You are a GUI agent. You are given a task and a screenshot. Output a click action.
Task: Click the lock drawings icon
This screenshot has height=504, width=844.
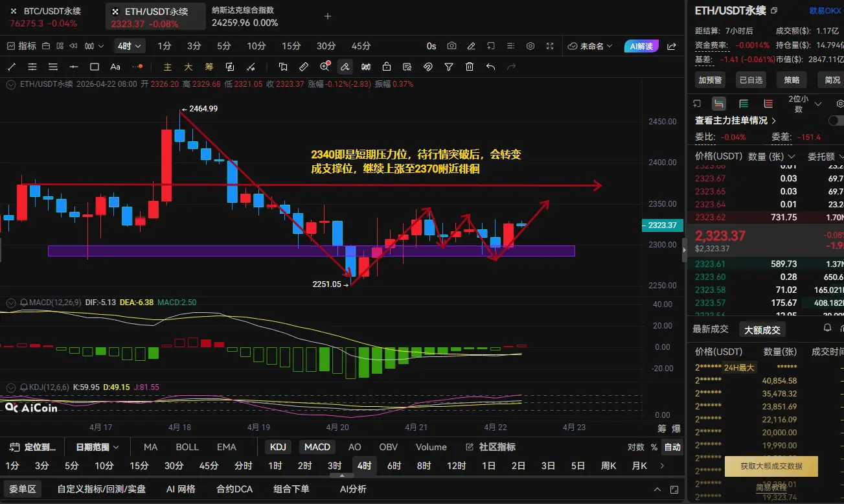[387, 67]
